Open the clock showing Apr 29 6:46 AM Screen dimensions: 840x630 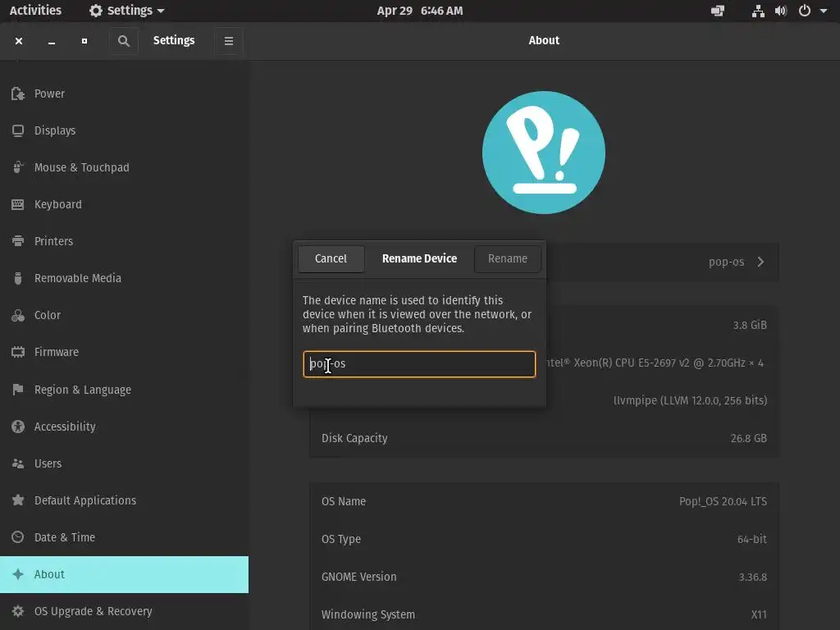420,11
